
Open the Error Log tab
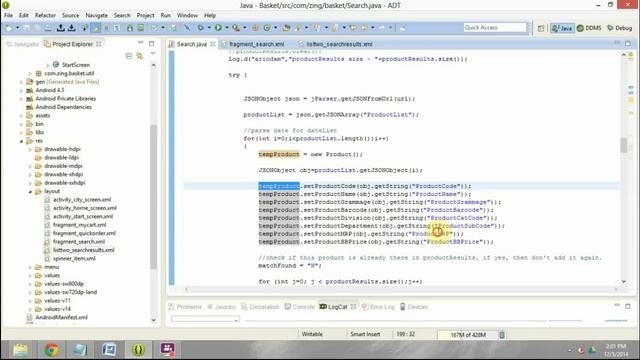(x=378, y=307)
